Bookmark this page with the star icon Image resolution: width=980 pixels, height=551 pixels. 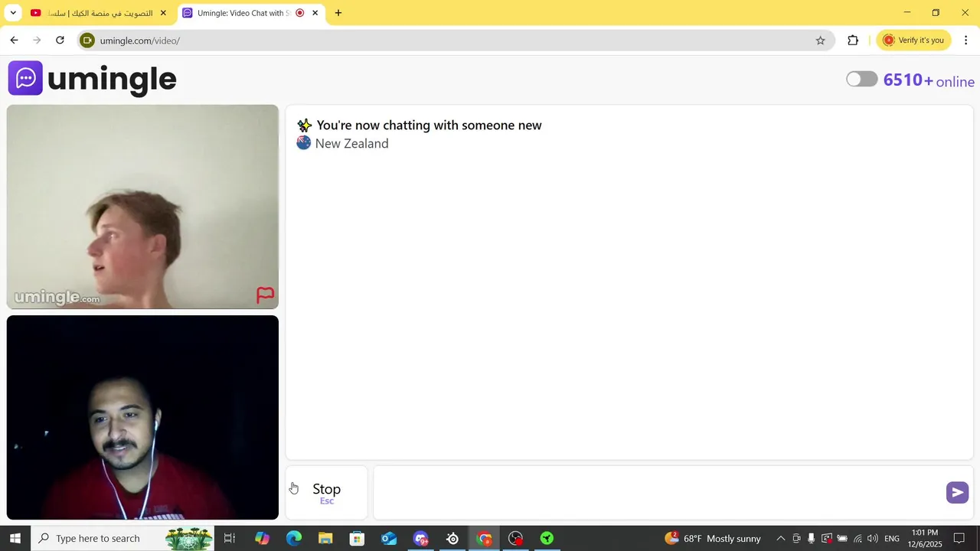(x=820, y=41)
